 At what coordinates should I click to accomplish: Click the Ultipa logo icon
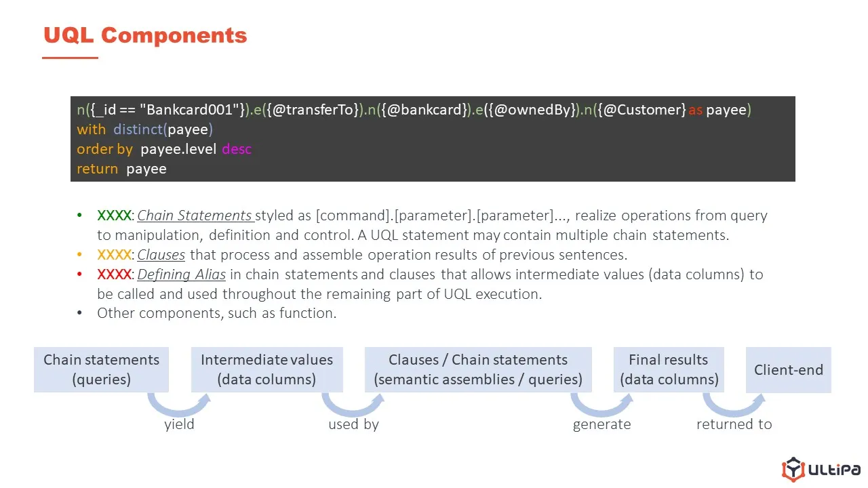tap(793, 470)
